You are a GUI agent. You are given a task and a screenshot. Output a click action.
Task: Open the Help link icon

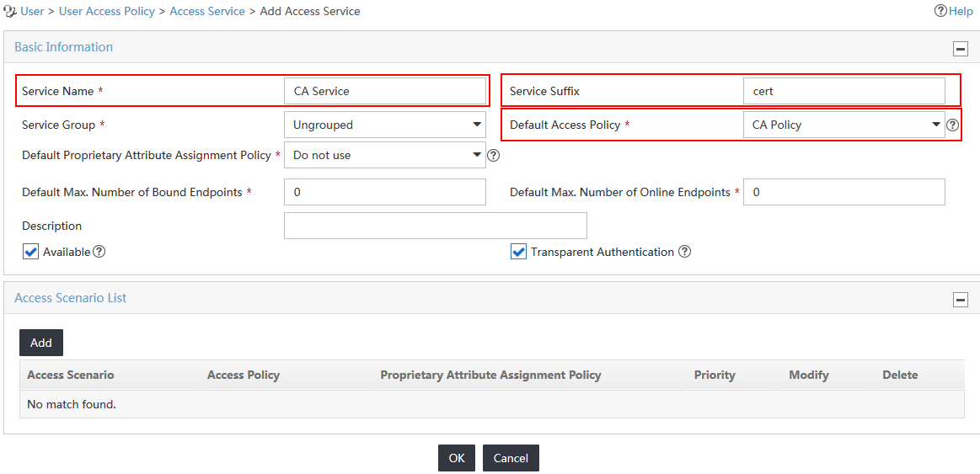940,11
